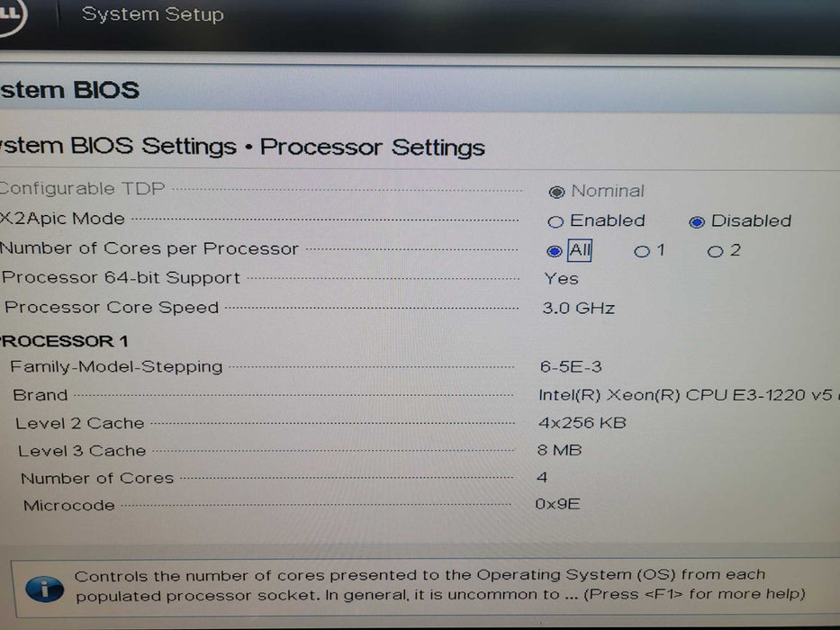
Task: Click the PROCESSOR 1 section heading
Action: tap(65, 341)
